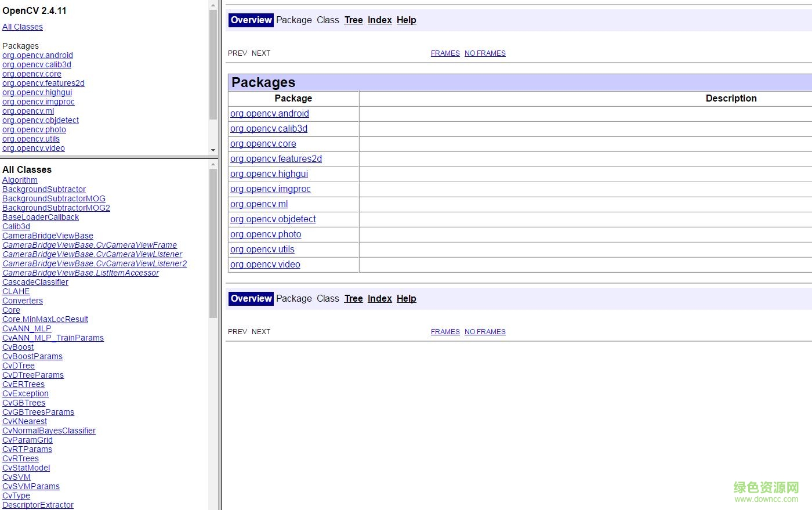Select Overview in the bottom navigation bar
Viewport: 812px width, 510px height.
(x=251, y=299)
